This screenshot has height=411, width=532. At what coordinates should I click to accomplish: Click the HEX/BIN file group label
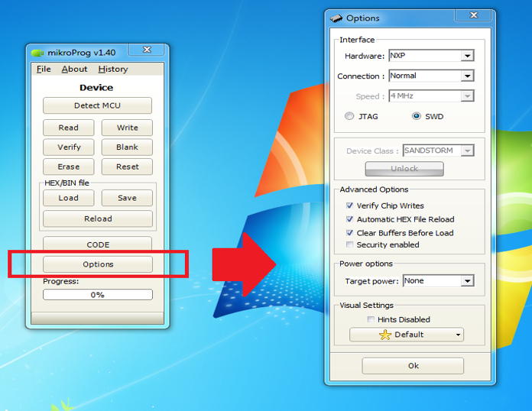click(x=66, y=183)
